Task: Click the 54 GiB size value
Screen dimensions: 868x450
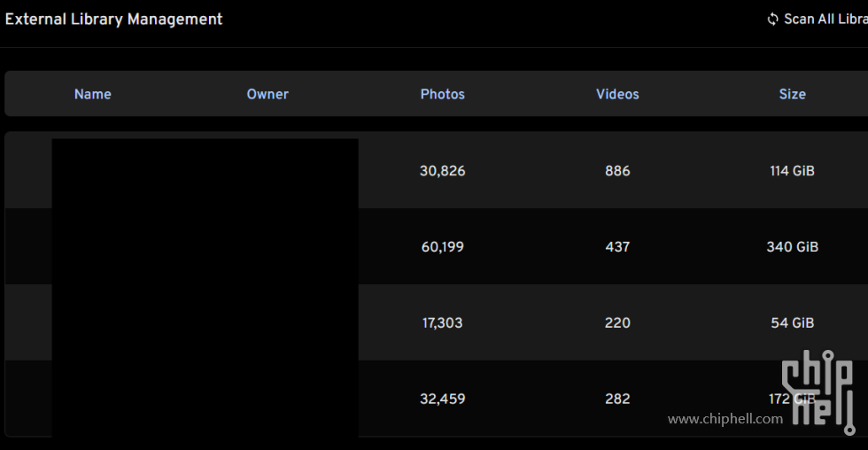Action: pos(792,322)
